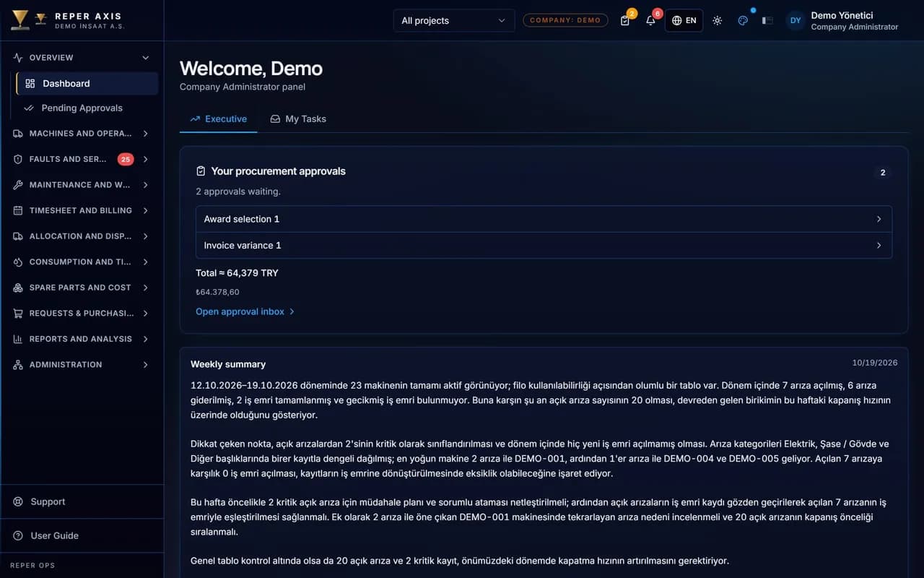Screen dimensions: 924x578
Task: Click the Maintenance wrench icon
Action: [x=18, y=185]
